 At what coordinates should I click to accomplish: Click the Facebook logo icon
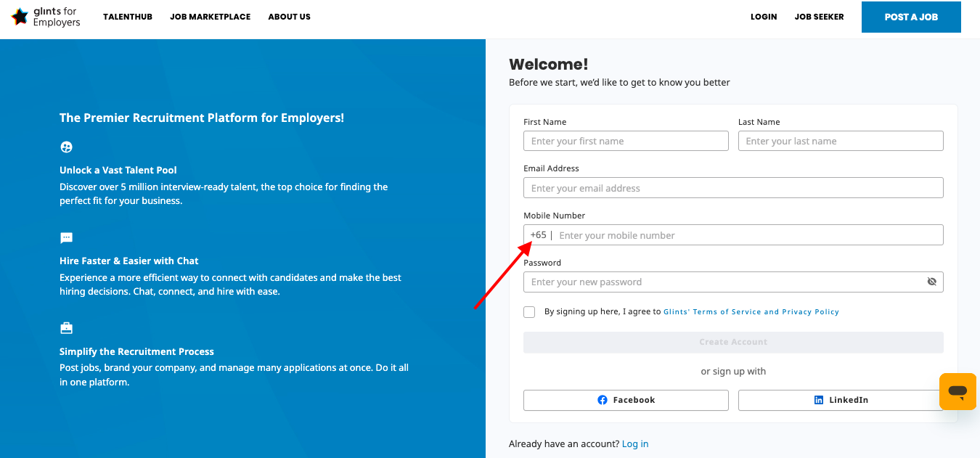click(603, 400)
